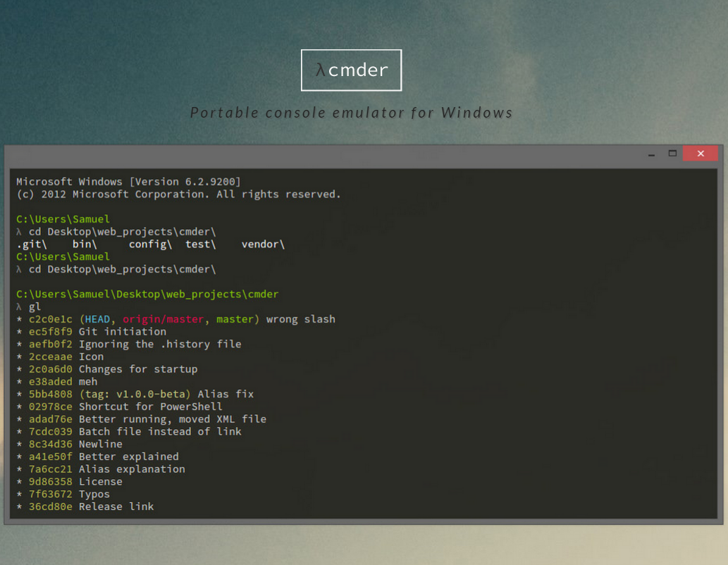Click commit 2cceaae 'Icon'

pos(61,357)
